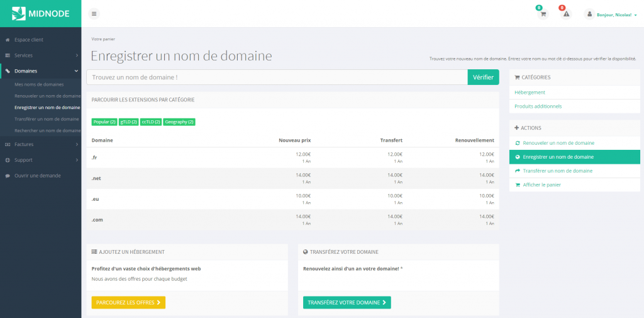Expand the Support sidebar menu
This screenshot has height=318, width=644.
click(x=40, y=160)
